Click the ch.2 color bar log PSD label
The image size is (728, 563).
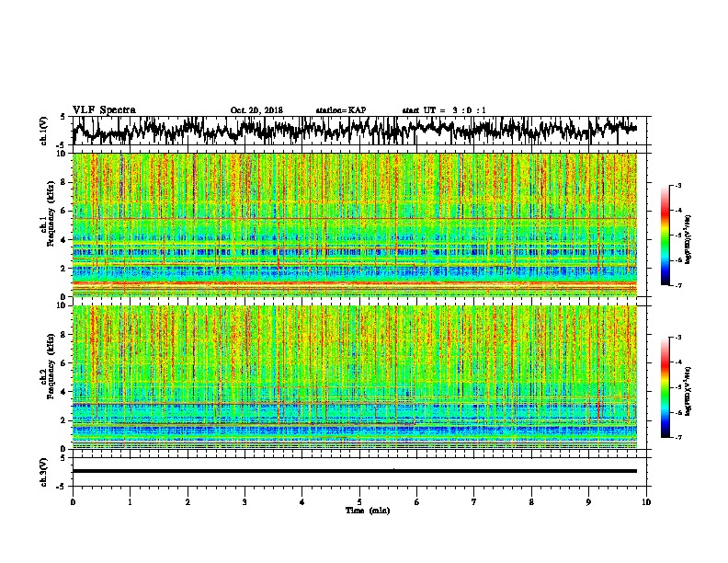[x=688, y=391]
